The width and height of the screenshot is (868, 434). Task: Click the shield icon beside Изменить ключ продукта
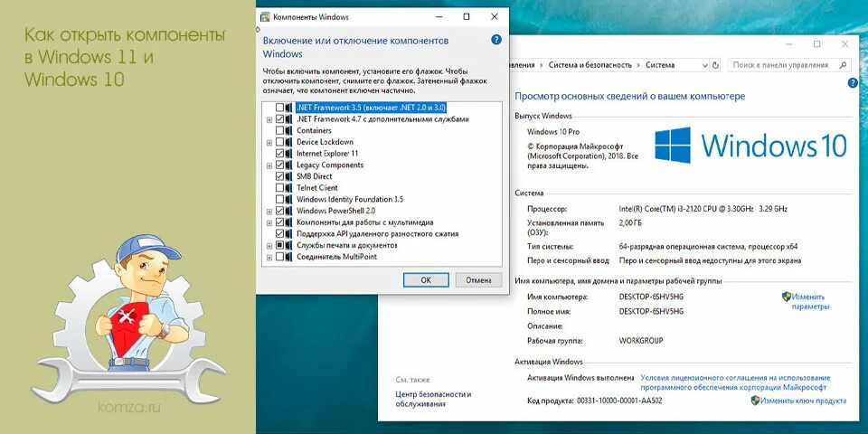tap(755, 401)
